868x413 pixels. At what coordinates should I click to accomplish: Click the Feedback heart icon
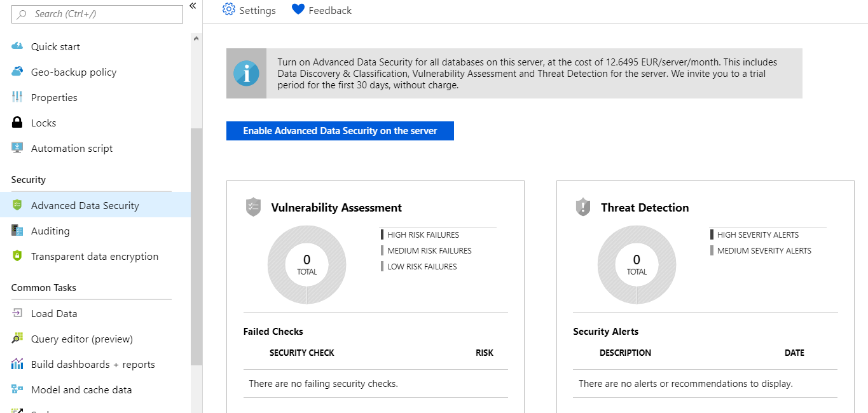298,10
